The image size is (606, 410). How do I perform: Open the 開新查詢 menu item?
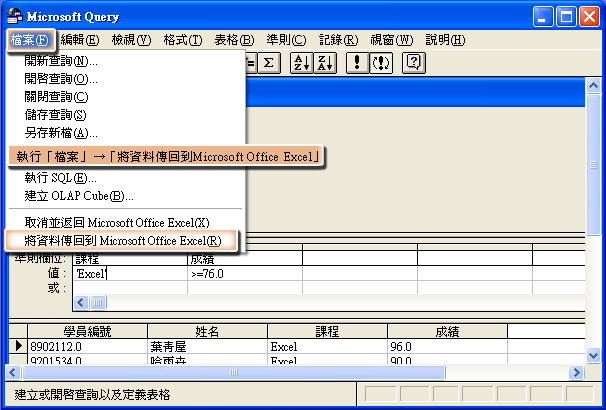pyautogui.click(x=68, y=61)
